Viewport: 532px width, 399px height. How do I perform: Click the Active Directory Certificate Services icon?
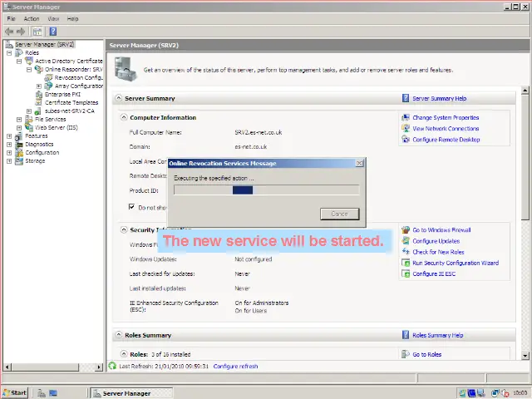click(x=29, y=61)
